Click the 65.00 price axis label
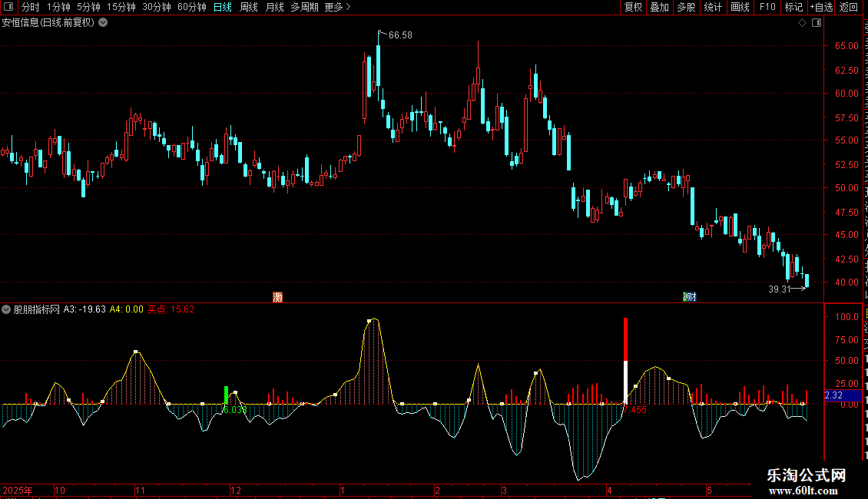 [x=847, y=46]
